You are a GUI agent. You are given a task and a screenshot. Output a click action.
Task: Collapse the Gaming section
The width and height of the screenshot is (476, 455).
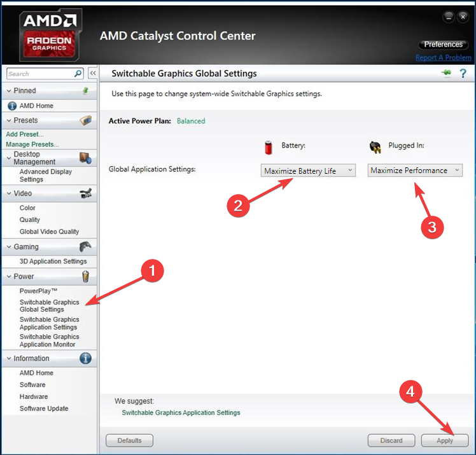9,247
